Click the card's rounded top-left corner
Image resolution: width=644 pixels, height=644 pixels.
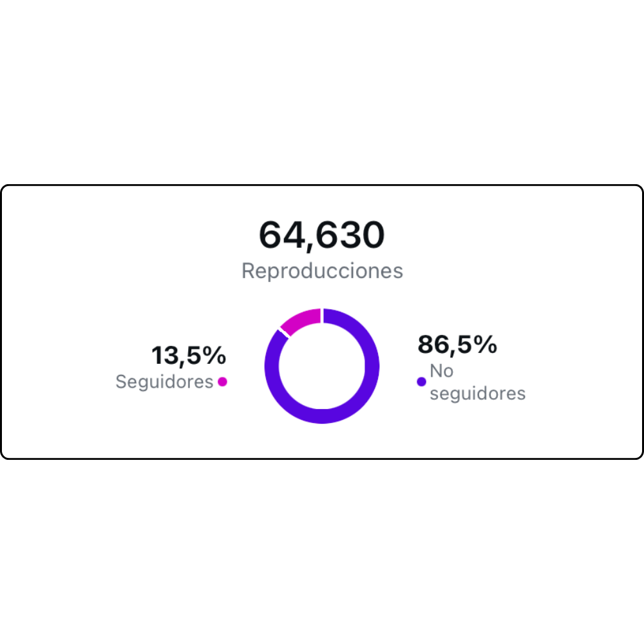[x=6, y=190]
